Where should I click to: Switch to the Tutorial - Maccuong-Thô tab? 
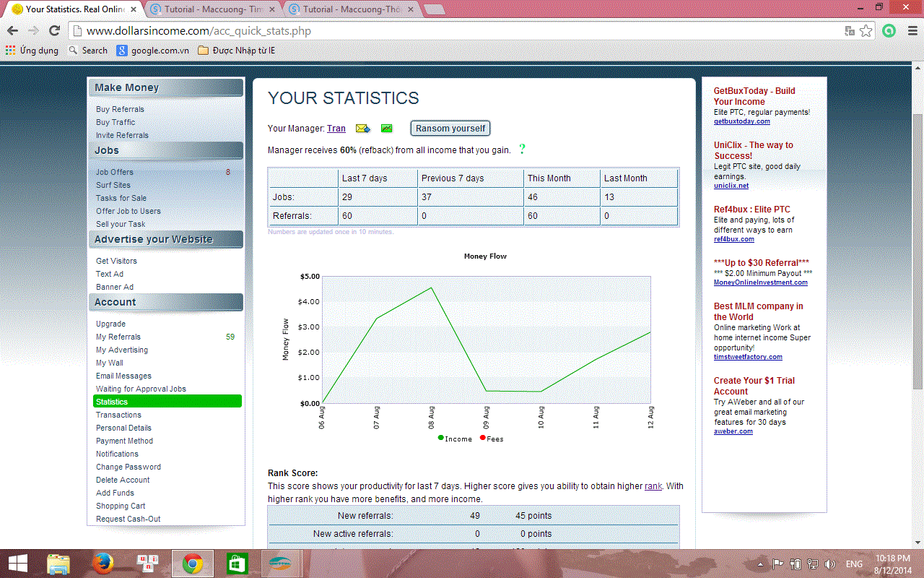point(352,9)
